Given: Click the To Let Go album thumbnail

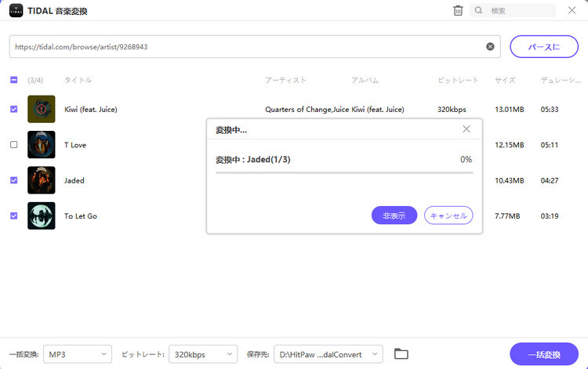Looking at the screenshot, I should [42, 215].
